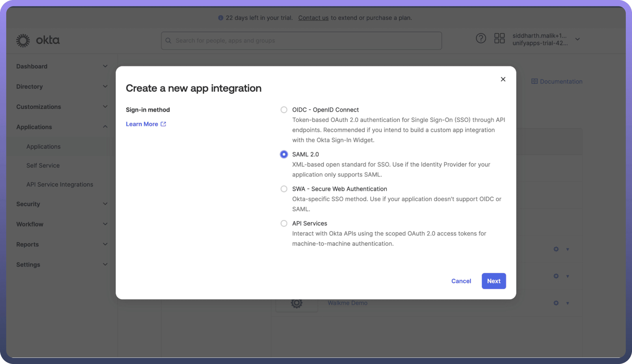Click the Walkme Demo gear icon
Screen dimensions: 632x364
556,303
